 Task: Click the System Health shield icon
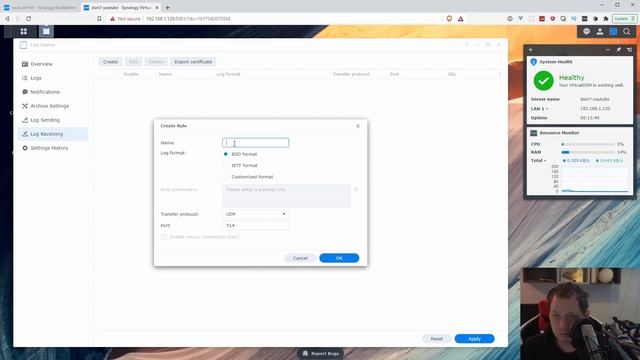(533, 62)
